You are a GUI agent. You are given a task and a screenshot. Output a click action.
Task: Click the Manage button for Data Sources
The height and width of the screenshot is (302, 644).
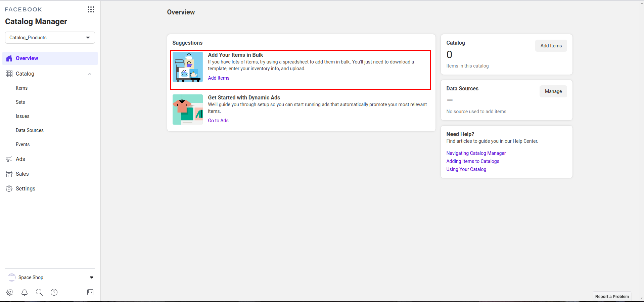(x=553, y=91)
